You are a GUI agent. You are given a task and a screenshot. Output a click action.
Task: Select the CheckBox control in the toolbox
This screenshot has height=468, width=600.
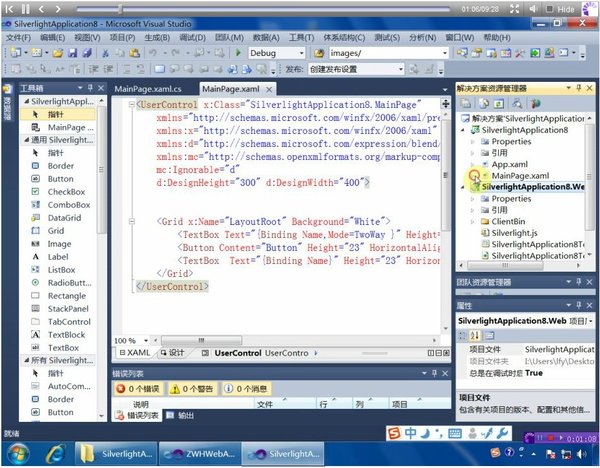[66, 191]
